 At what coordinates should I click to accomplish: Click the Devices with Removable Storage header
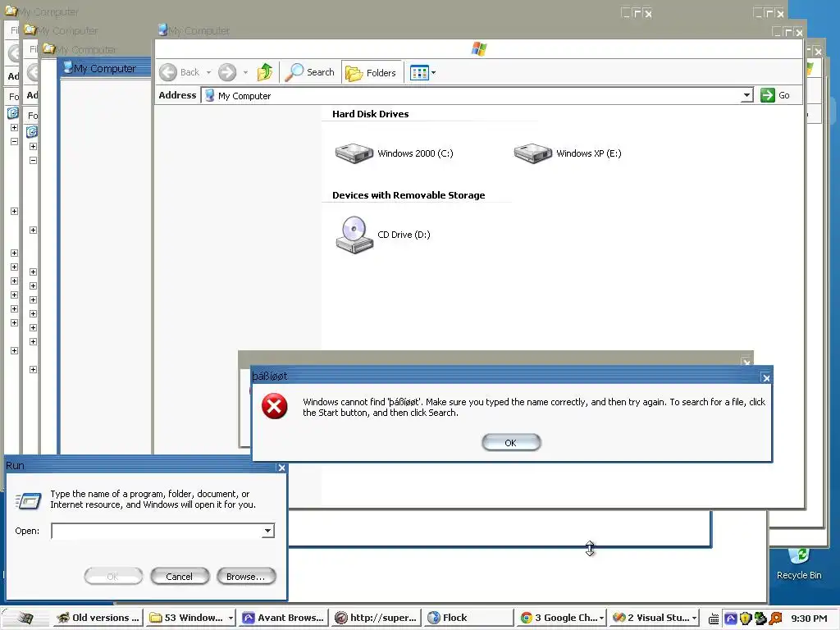(409, 195)
